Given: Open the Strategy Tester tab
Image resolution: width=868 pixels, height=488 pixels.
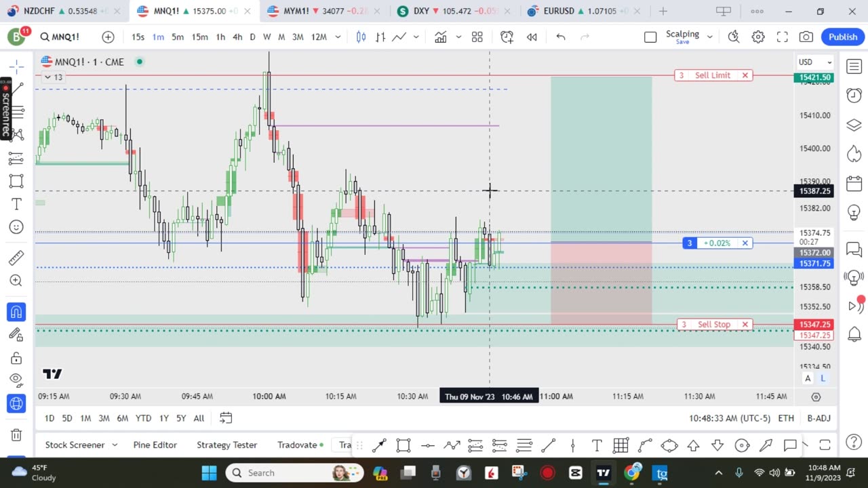Looking at the screenshot, I should (226, 445).
